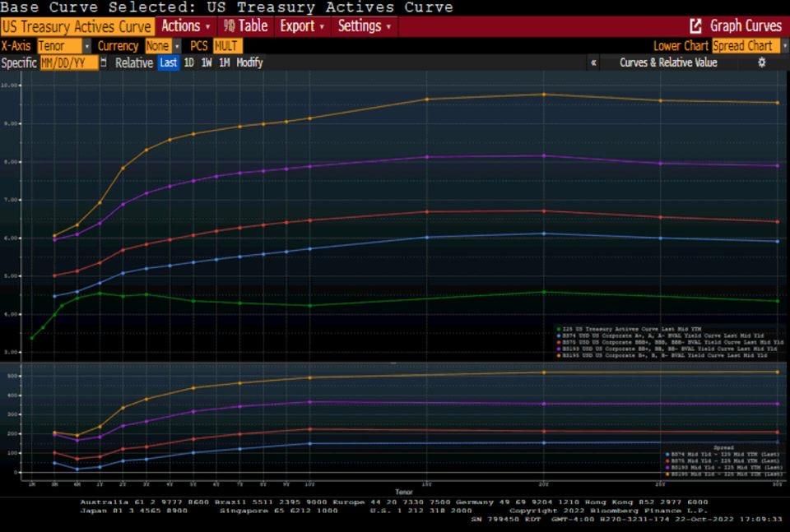Viewport: 790px width, 532px height.
Task: Open the gear icon on Curves & Relative Value bar
Action: pyautogui.click(x=764, y=62)
